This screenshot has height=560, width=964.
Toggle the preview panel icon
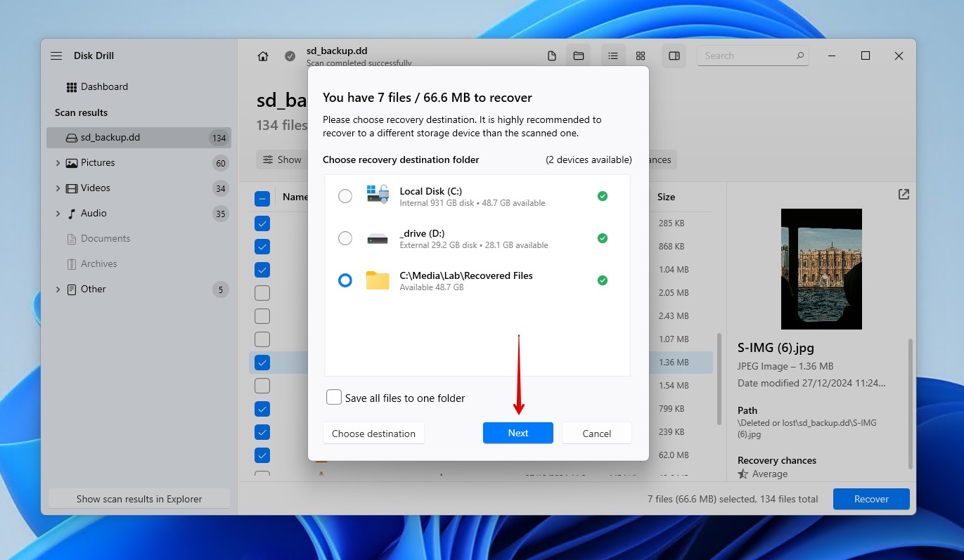674,56
